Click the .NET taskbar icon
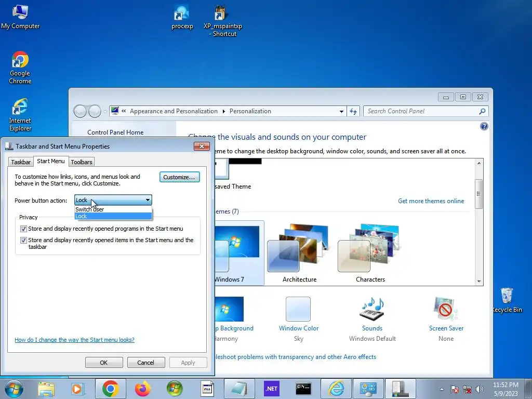 [271, 389]
